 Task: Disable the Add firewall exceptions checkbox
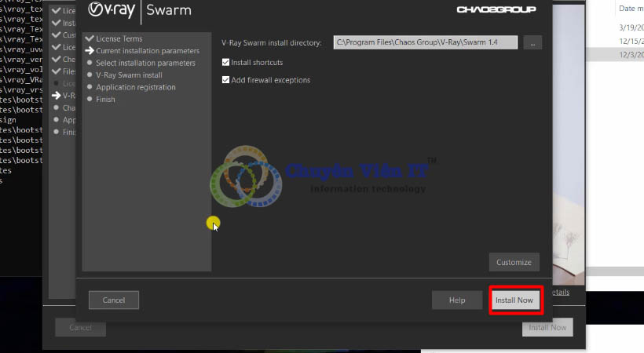pos(226,80)
